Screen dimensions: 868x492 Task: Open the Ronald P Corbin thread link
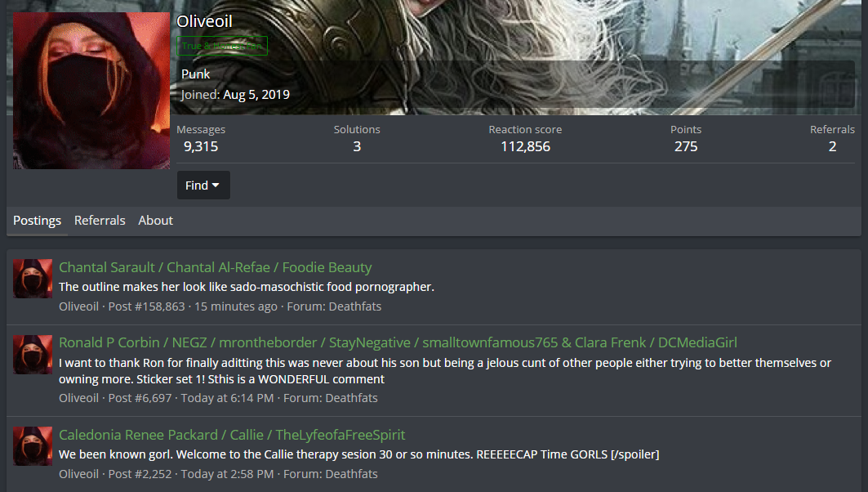point(398,342)
